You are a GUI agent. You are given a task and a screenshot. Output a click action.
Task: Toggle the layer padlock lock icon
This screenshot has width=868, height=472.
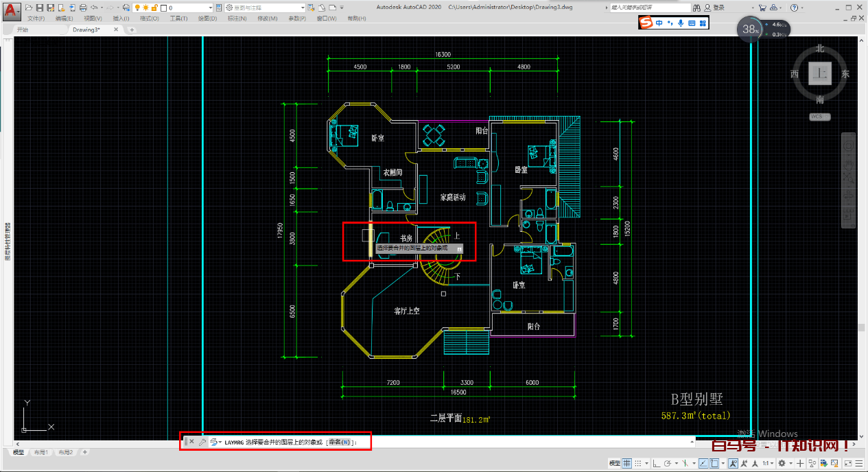(x=155, y=8)
